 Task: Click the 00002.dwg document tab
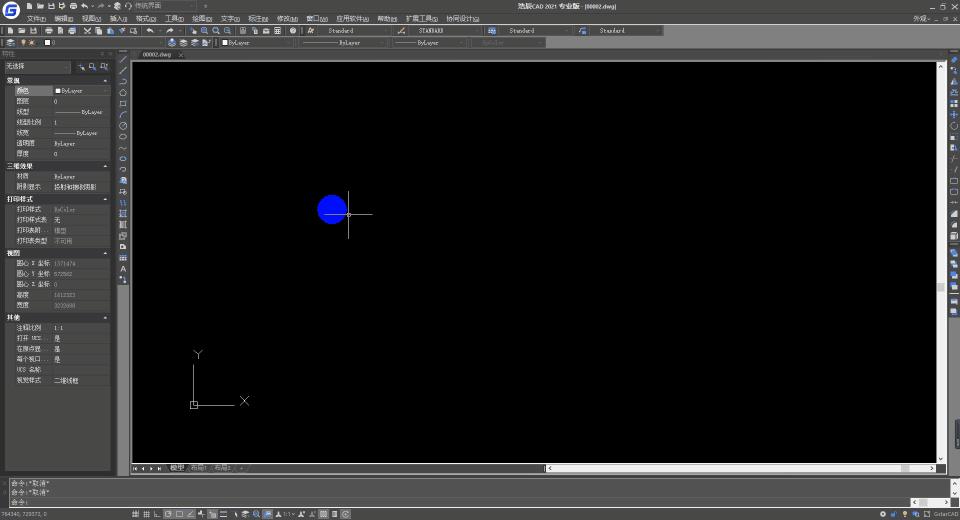157,55
